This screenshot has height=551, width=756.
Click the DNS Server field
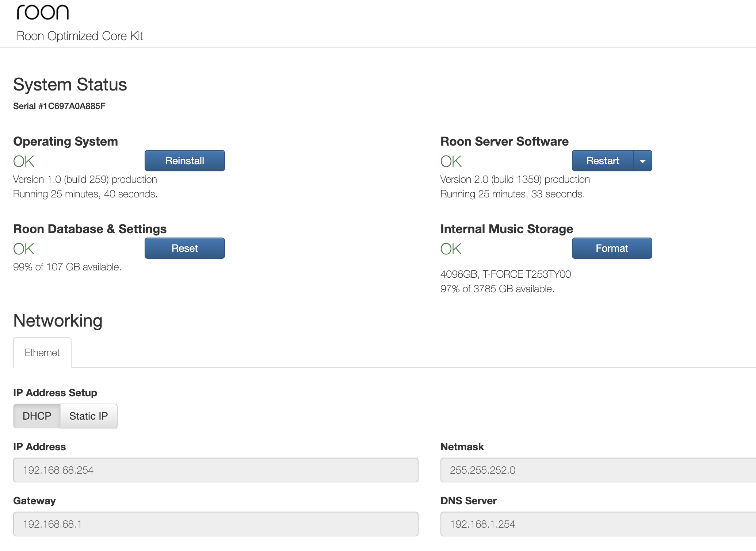point(597,524)
